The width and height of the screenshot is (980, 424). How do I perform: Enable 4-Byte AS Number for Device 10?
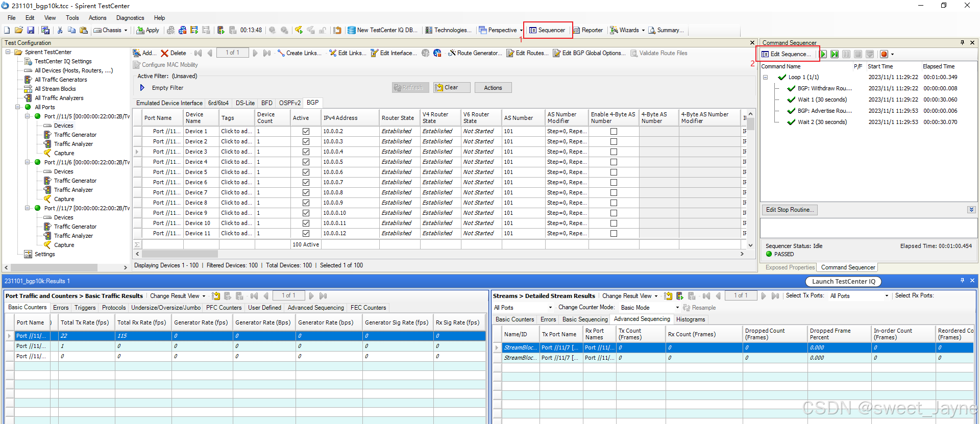[614, 223]
